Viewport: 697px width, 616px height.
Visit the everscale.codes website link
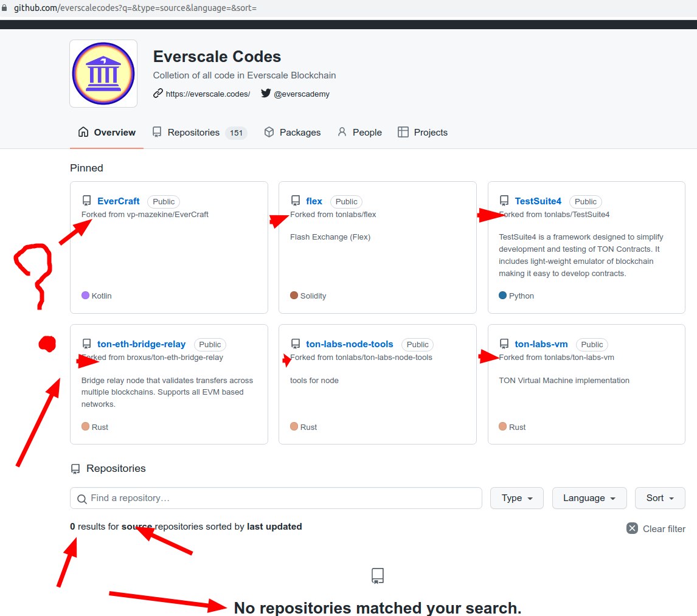pos(207,94)
